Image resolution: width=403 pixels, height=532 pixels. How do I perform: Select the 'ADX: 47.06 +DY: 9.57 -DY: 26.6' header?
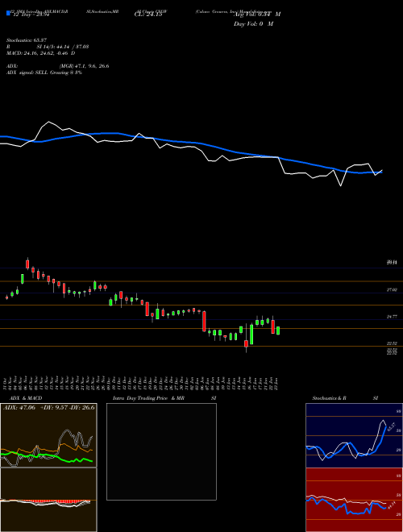click(x=49, y=408)
